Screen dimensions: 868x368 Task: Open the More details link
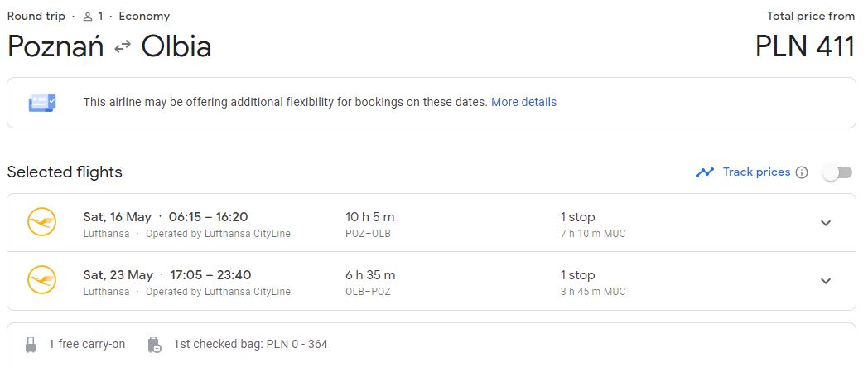click(523, 102)
